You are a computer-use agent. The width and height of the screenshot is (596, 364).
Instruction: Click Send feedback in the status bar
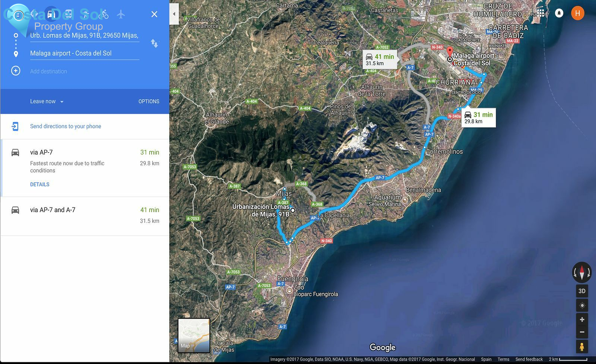[529, 359]
